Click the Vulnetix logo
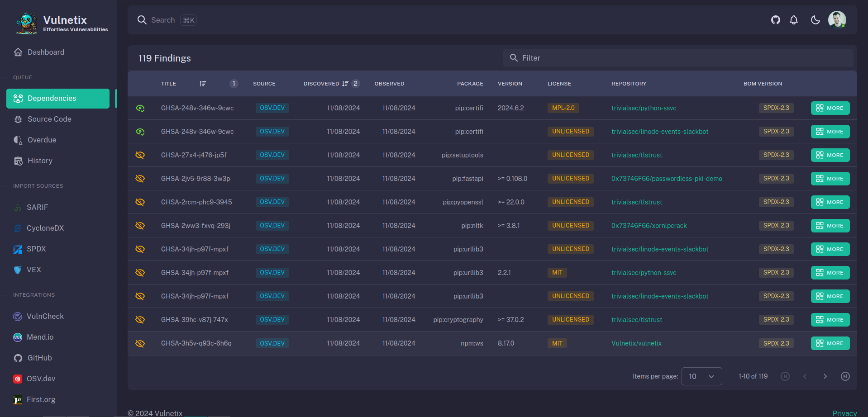This screenshot has width=868, height=417. click(27, 23)
